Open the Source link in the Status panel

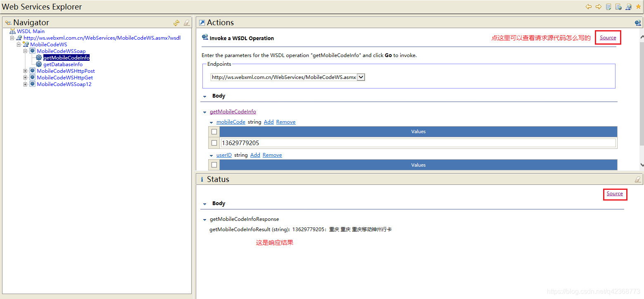(615, 194)
